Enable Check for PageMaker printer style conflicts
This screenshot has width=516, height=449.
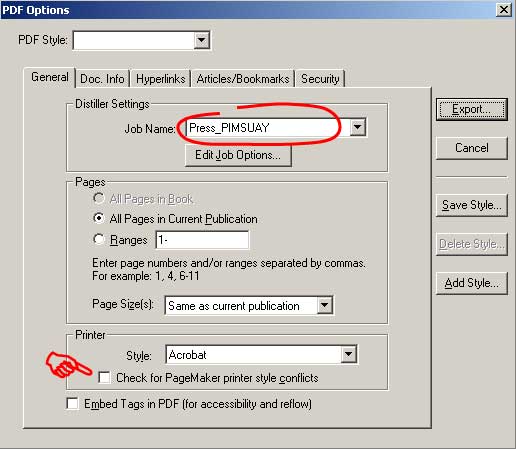pos(104,377)
